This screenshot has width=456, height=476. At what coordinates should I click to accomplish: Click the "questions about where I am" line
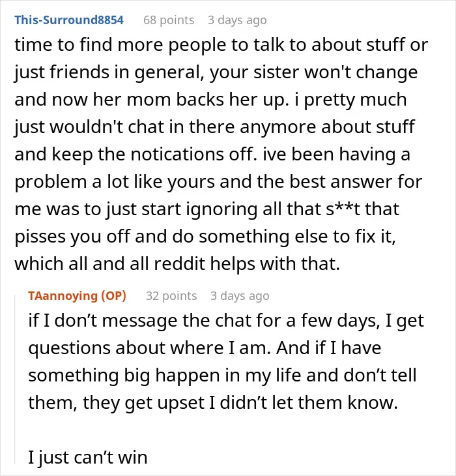pyautogui.click(x=205, y=348)
